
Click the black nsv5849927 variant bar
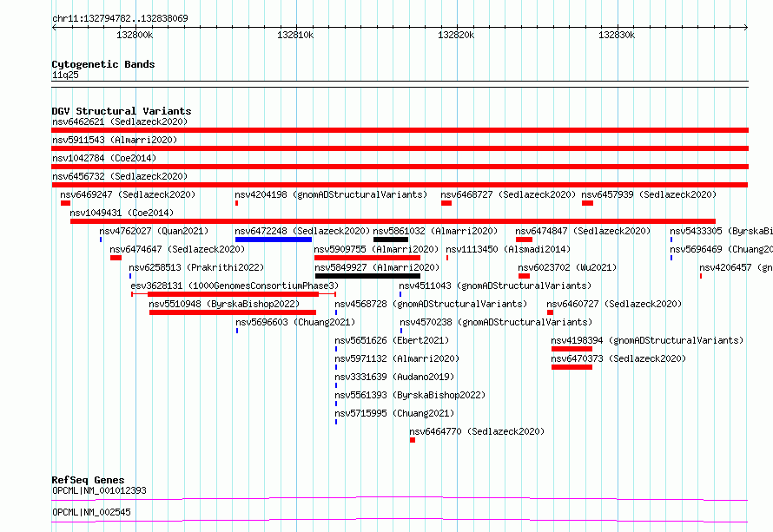tap(367, 276)
